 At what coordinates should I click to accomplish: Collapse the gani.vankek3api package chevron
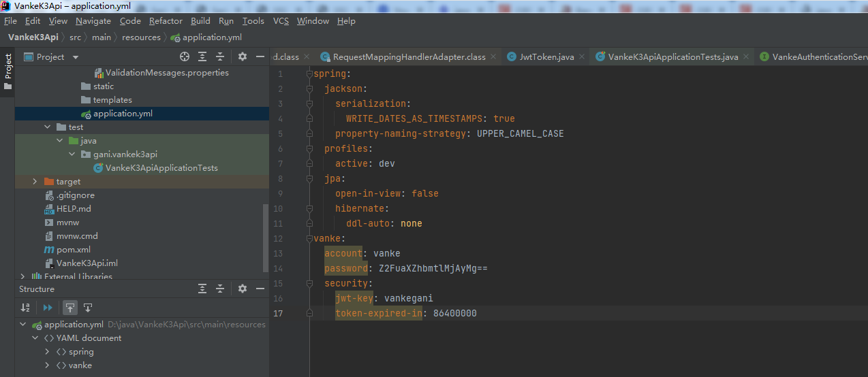pyautogui.click(x=72, y=154)
